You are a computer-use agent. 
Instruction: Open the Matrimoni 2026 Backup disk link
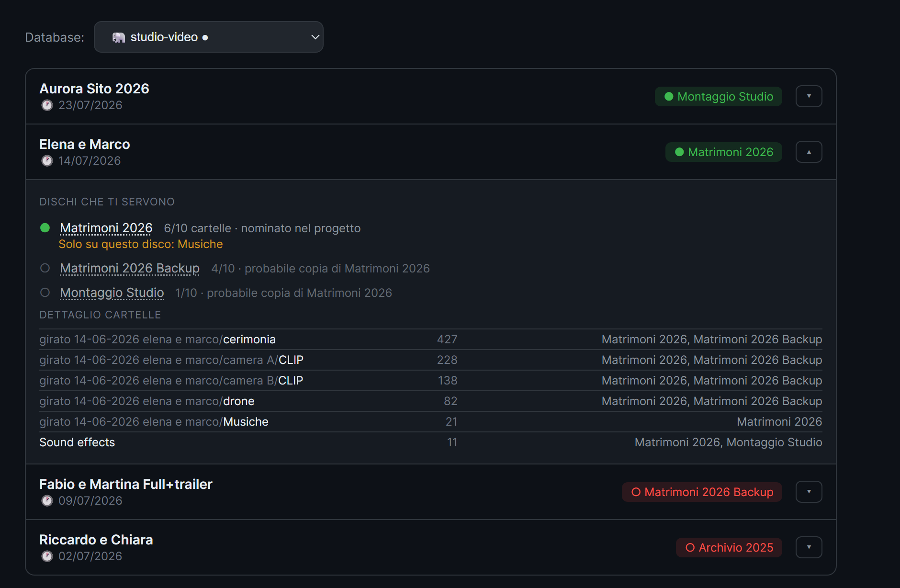click(x=130, y=268)
